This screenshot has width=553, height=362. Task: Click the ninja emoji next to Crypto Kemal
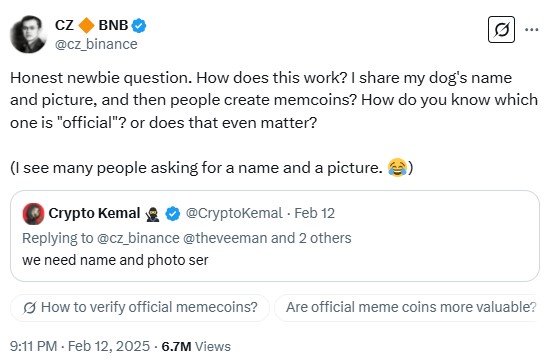pyautogui.click(x=152, y=214)
